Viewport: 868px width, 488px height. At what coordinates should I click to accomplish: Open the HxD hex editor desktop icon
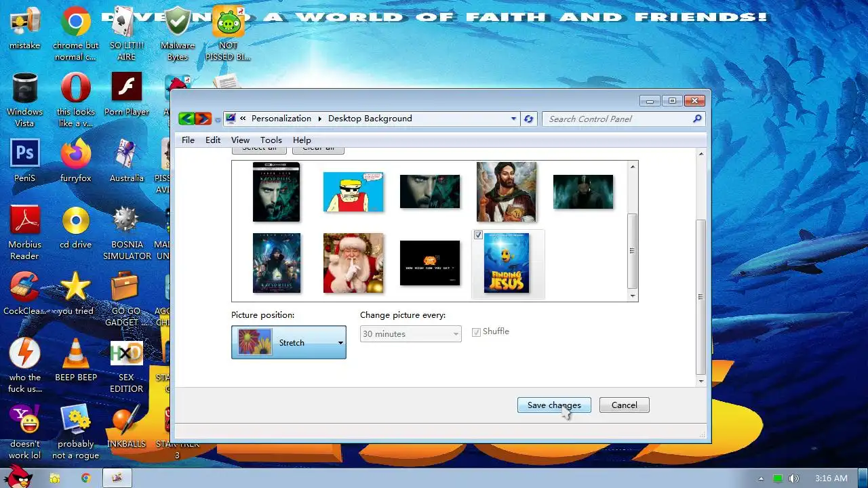coord(126,366)
